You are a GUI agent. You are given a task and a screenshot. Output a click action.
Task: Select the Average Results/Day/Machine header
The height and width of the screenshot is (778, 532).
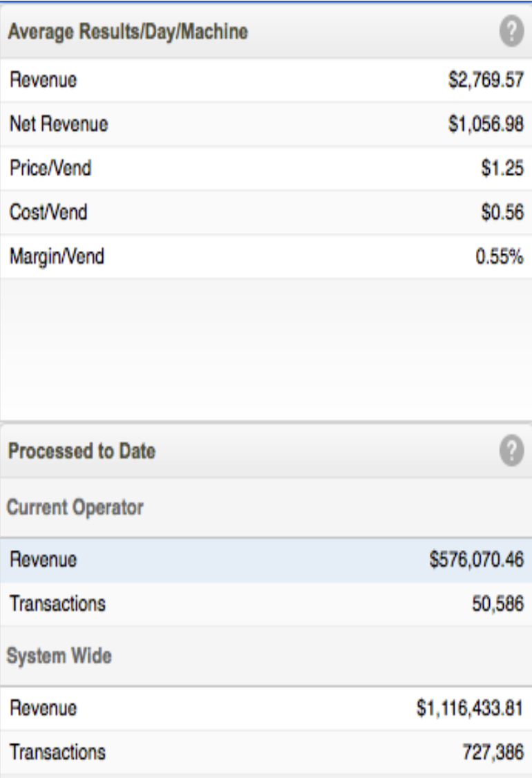point(128,32)
